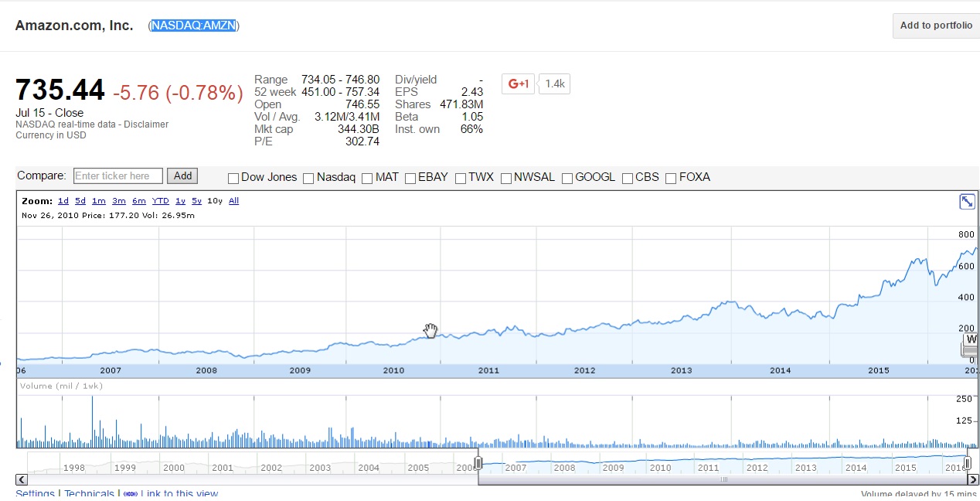The width and height of the screenshot is (980, 501).
Task: Zoom chart to 3m
Action: tap(119, 201)
